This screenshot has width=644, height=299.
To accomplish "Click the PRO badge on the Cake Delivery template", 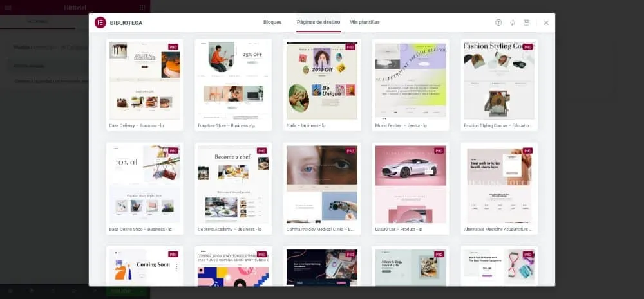I will click(x=173, y=47).
